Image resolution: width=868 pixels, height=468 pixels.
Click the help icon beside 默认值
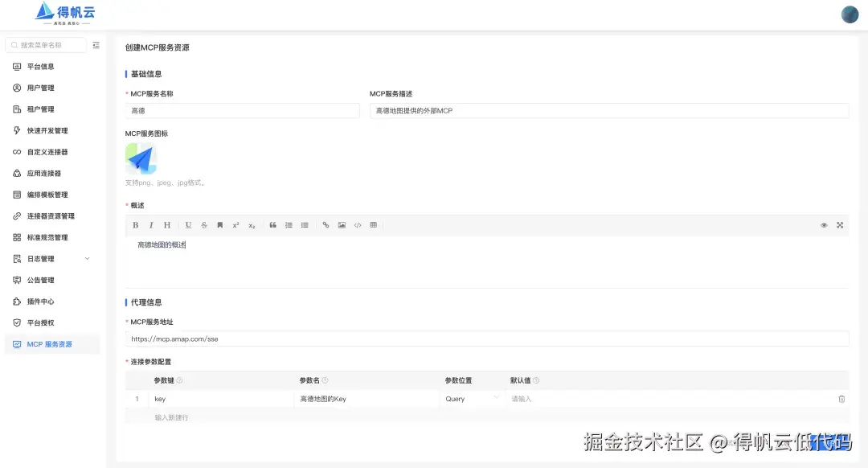pyautogui.click(x=536, y=380)
